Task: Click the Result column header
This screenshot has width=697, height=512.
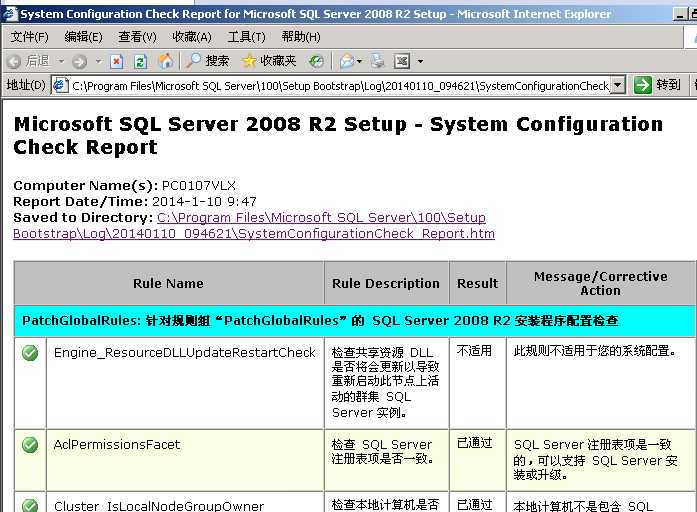Action: tap(477, 283)
